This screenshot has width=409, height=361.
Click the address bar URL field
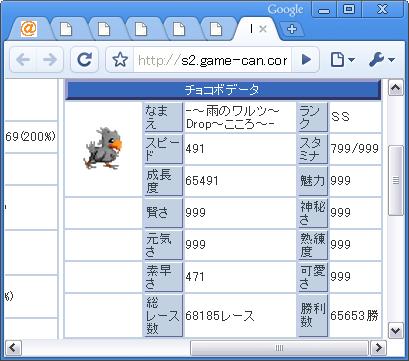click(x=212, y=60)
